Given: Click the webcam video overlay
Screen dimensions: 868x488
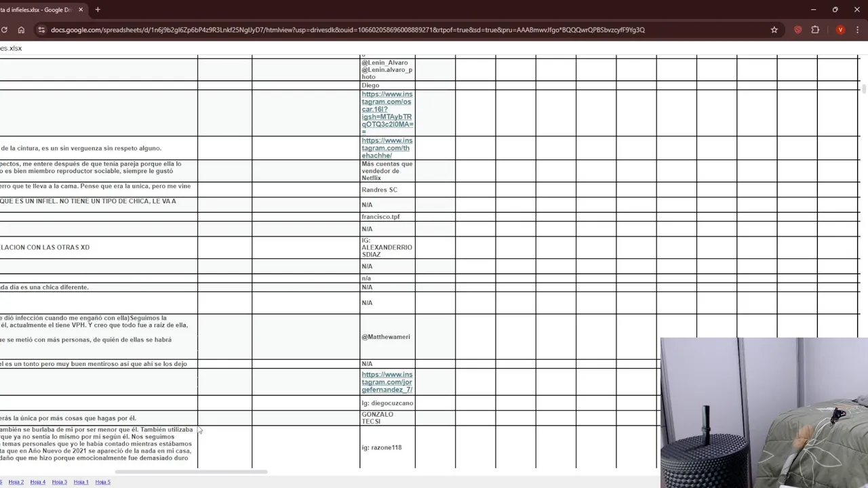Looking at the screenshot, I should [764, 412].
